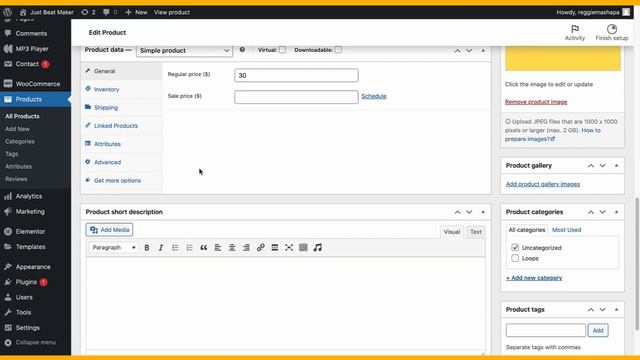Open the Paragraph format dropdown
This screenshot has width=640, height=360.
[113, 247]
